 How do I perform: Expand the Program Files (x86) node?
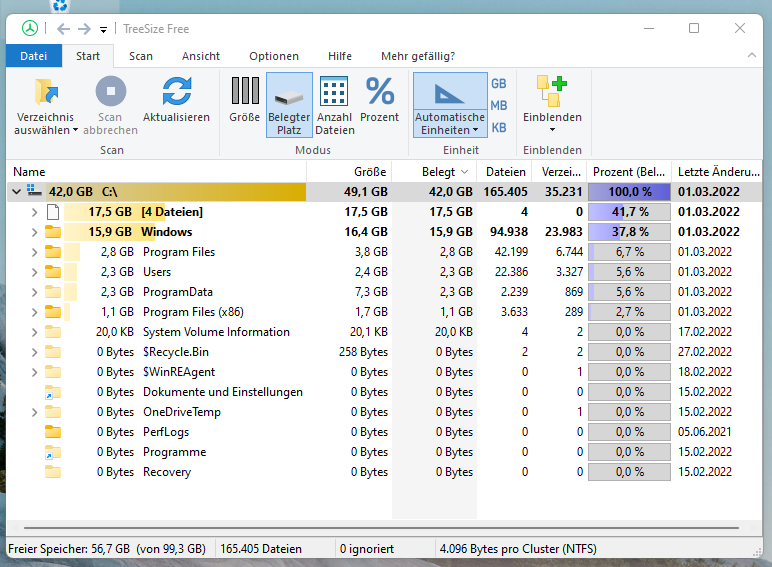pos(34,313)
